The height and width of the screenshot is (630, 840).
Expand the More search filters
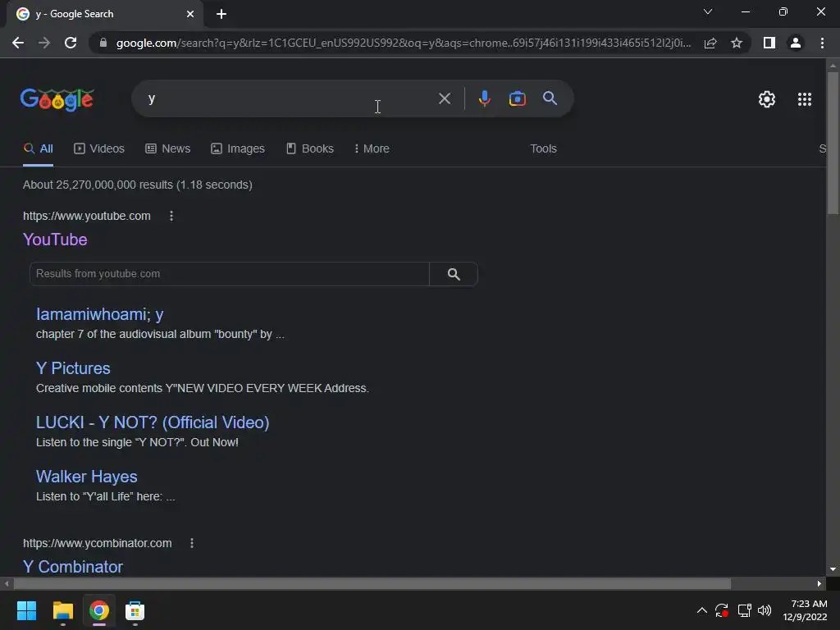[372, 148]
